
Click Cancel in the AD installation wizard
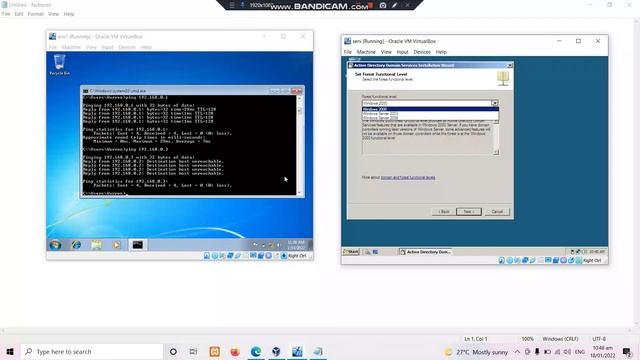(x=497, y=211)
